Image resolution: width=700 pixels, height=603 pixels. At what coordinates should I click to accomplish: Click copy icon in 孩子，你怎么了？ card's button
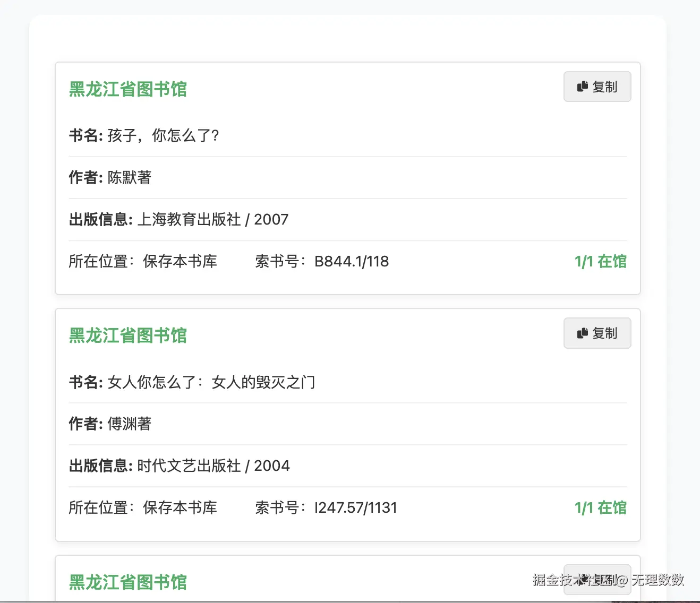[583, 87]
